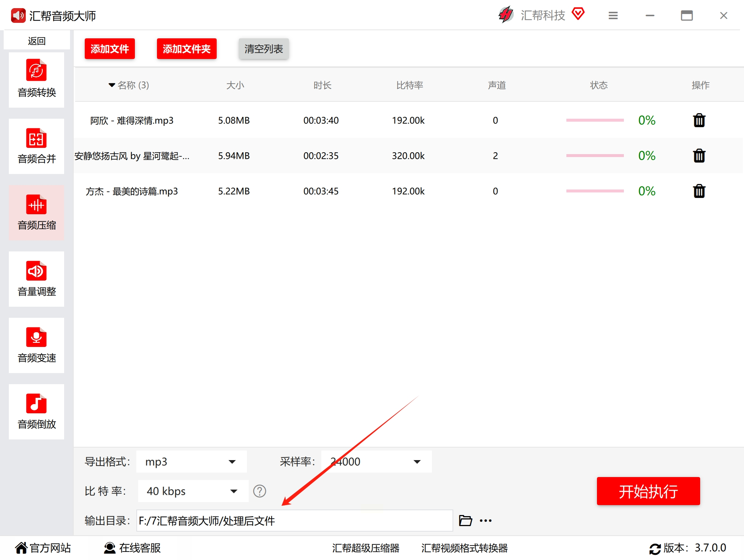Browse output directory via three-dots icon
This screenshot has width=744, height=560.
pos(486,521)
